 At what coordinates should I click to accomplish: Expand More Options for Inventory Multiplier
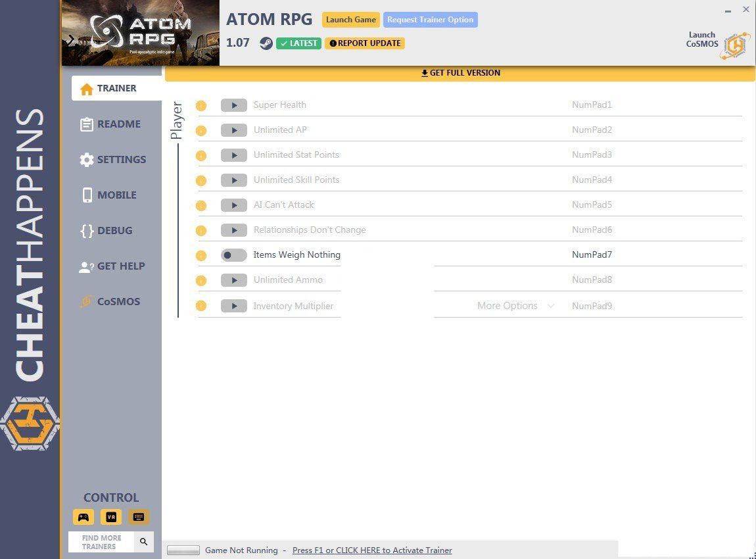[515, 306]
